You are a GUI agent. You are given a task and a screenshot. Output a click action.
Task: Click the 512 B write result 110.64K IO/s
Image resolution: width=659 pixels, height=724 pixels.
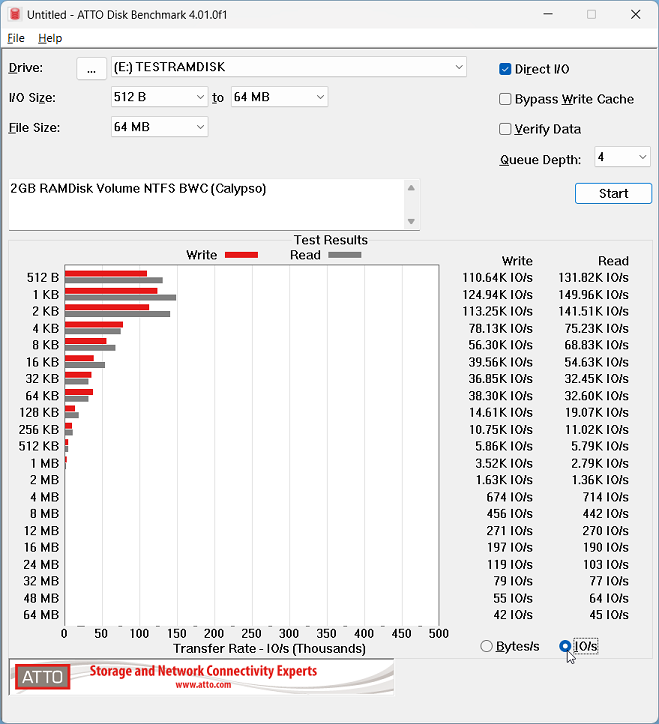497,278
